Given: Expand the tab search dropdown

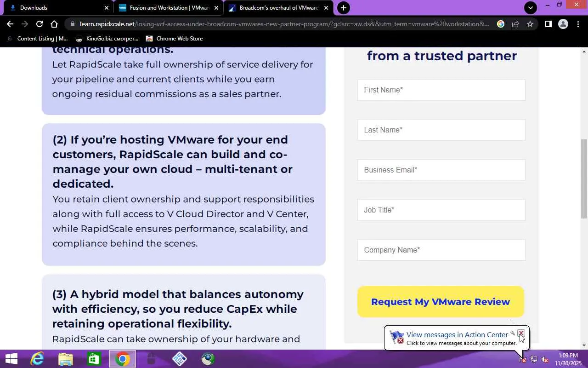Looking at the screenshot, I should tap(531, 8).
